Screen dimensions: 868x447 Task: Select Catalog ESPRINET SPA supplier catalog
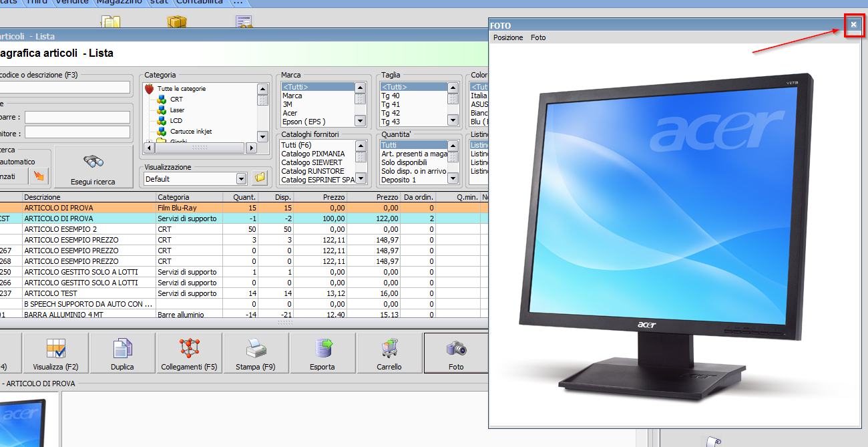pyautogui.click(x=318, y=180)
